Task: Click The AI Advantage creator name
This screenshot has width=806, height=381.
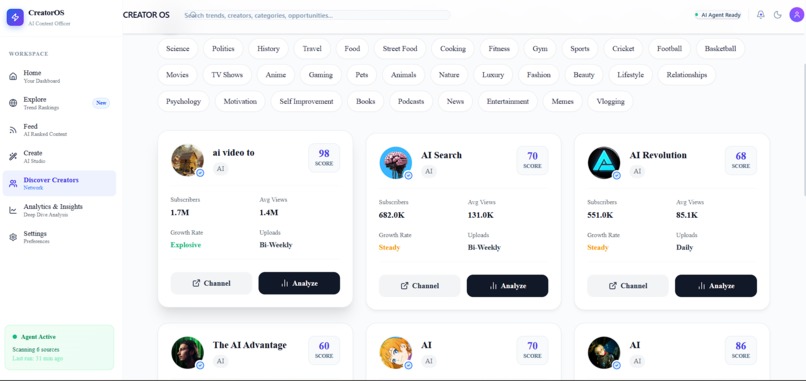Action: 250,345
